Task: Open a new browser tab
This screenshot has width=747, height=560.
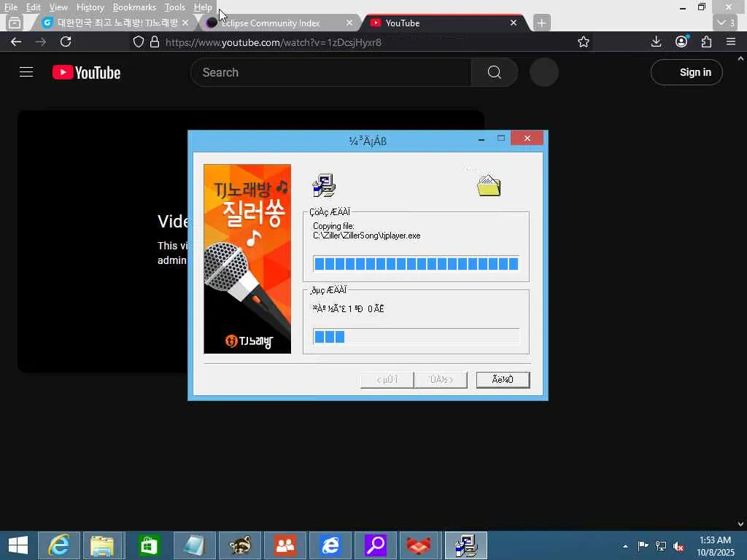Action: [x=541, y=23]
